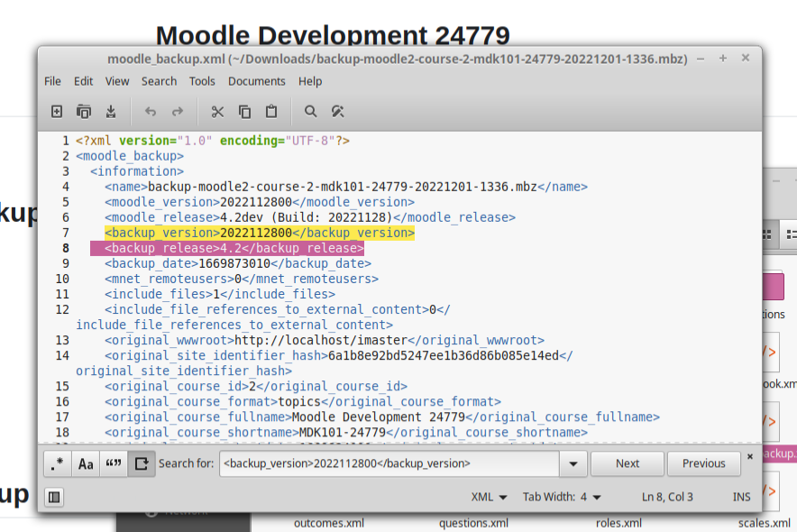Viewport: 797px width, 532px height.
Task: Create a new document with toolbar icon
Action: tap(57, 111)
